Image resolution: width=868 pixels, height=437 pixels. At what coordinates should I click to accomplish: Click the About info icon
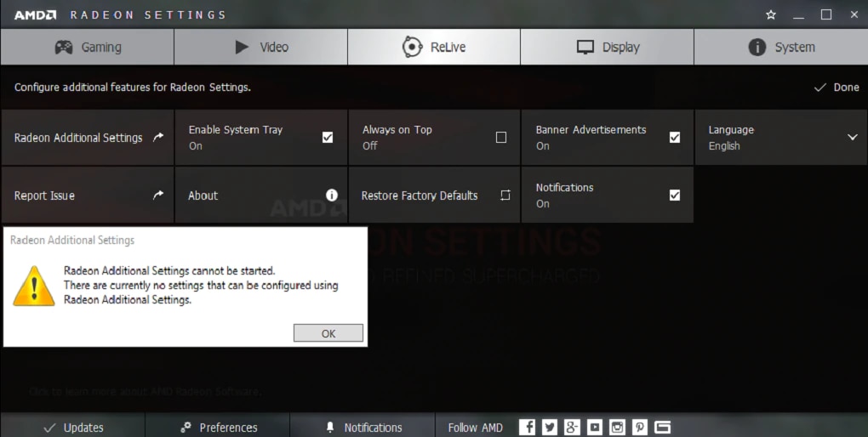pos(332,195)
